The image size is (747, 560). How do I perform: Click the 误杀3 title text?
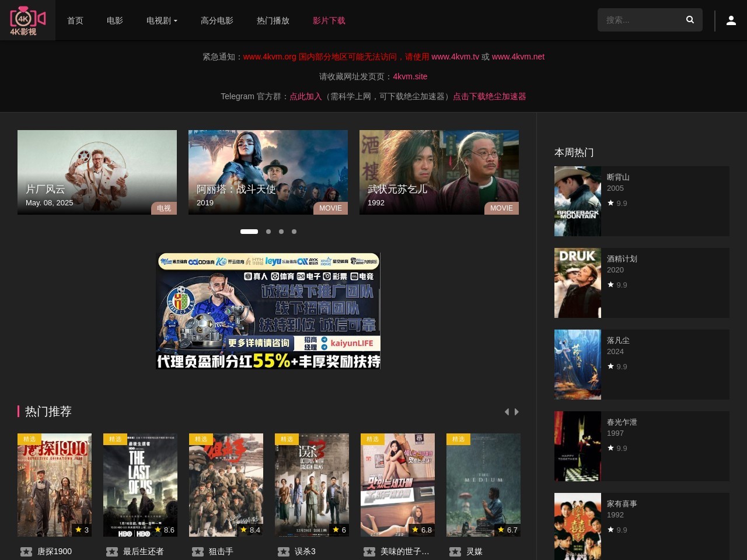pyautogui.click(x=305, y=551)
